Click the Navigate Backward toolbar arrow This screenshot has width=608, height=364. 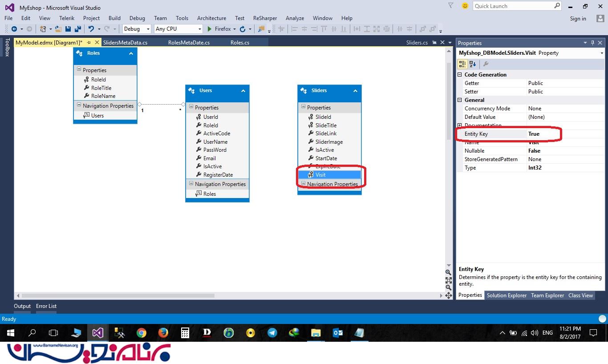coord(14,29)
